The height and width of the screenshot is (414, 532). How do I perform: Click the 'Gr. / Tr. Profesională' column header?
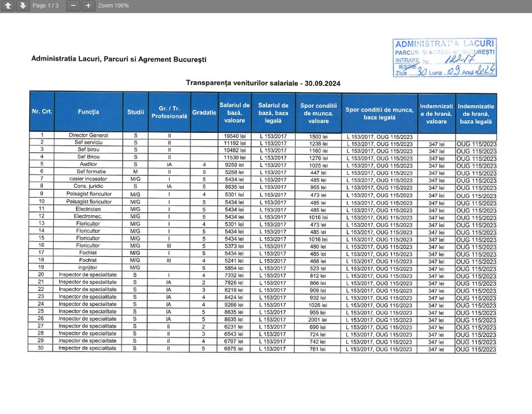(x=169, y=112)
